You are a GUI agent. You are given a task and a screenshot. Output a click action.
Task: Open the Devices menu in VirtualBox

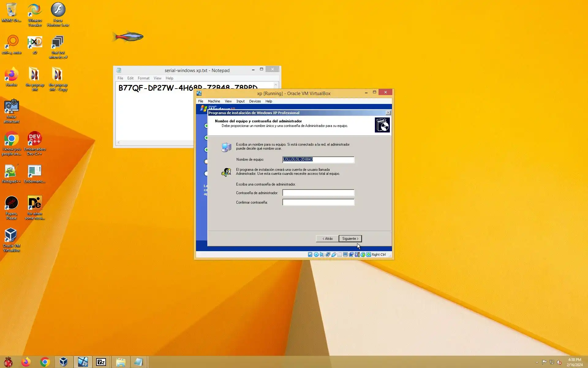(255, 101)
